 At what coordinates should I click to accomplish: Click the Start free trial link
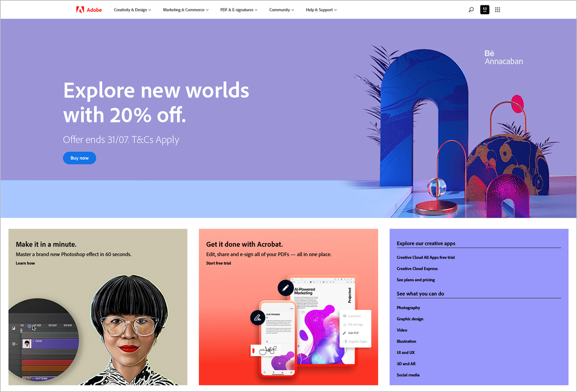218,263
